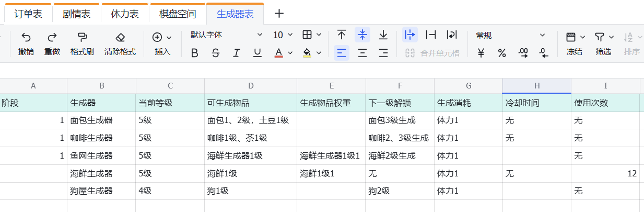Expand the borders dropdown arrow
The width and height of the screenshot is (644, 212).
(319, 35)
